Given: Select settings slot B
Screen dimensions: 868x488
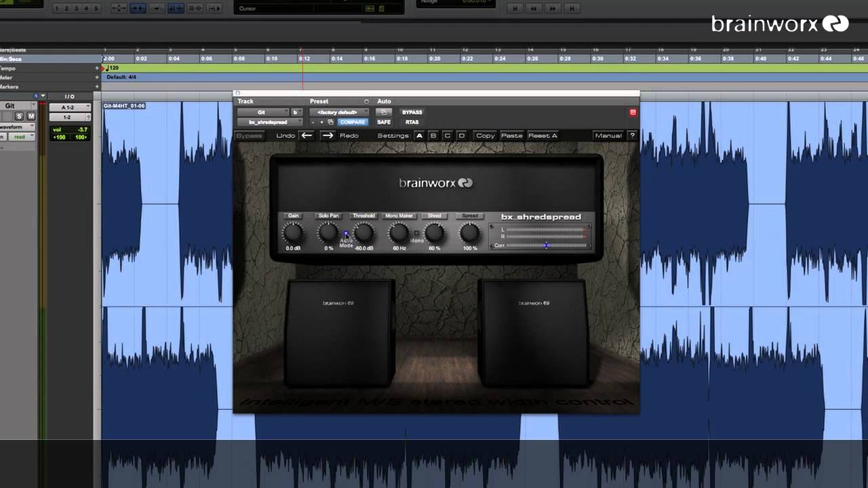Looking at the screenshot, I should coord(433,136).
